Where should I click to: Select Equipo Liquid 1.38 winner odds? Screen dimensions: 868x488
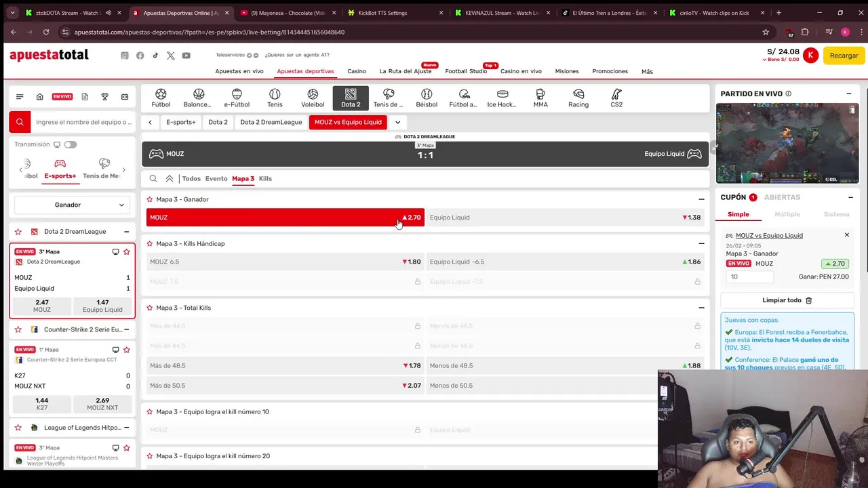pos(566,218)
